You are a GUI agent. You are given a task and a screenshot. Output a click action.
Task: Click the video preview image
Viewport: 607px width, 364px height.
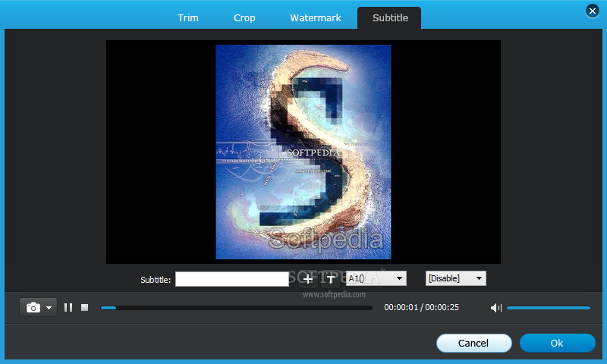pyautogui.click(x=303, y=152)
